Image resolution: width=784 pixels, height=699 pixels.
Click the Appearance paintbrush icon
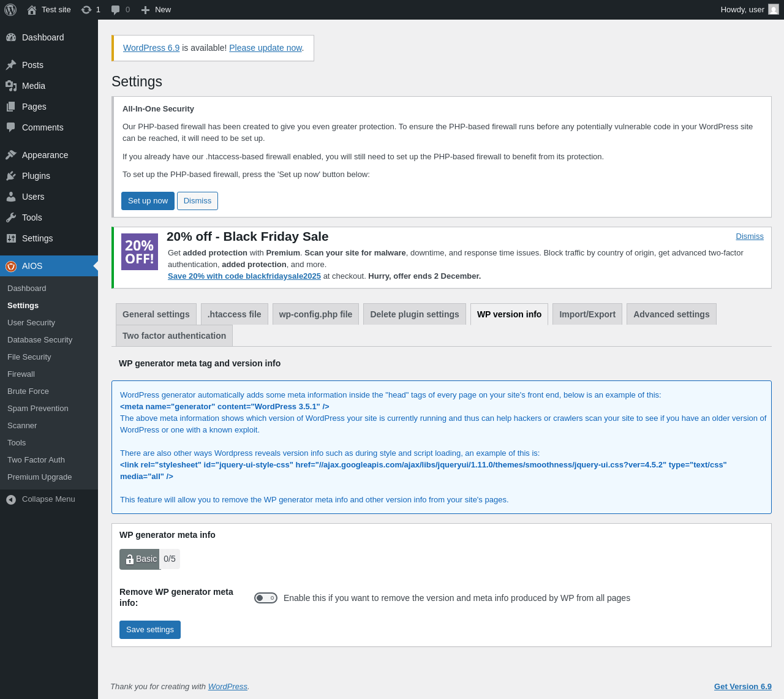pos(11,155)
